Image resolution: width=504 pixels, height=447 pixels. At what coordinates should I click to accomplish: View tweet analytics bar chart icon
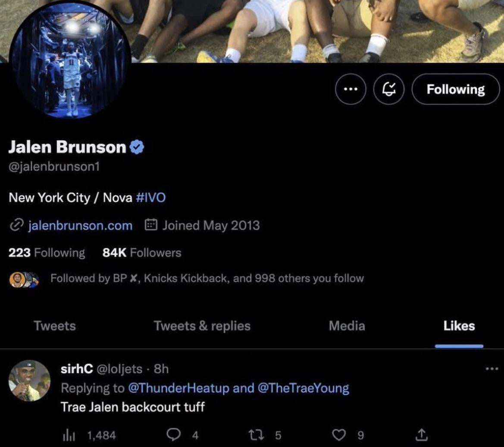(69, 435)
